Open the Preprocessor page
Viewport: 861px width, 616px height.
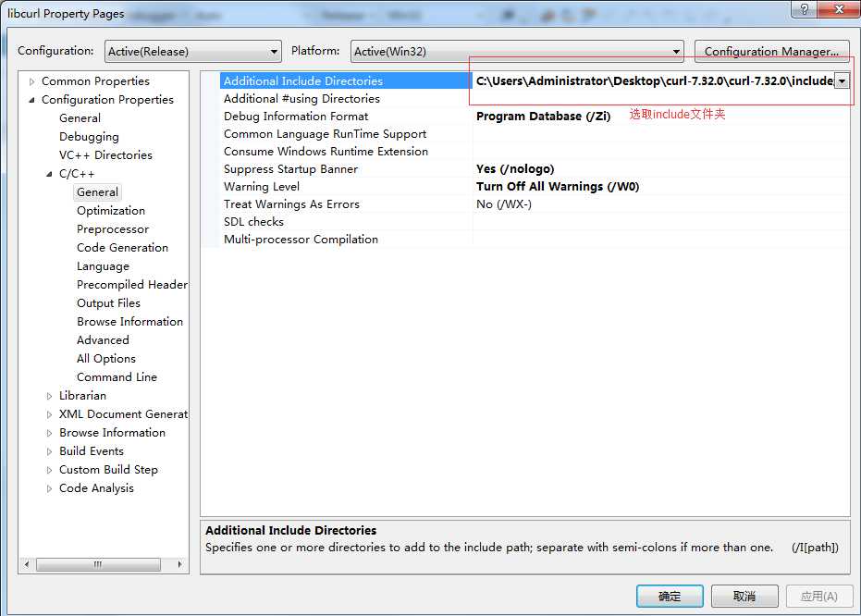point(113,229)
